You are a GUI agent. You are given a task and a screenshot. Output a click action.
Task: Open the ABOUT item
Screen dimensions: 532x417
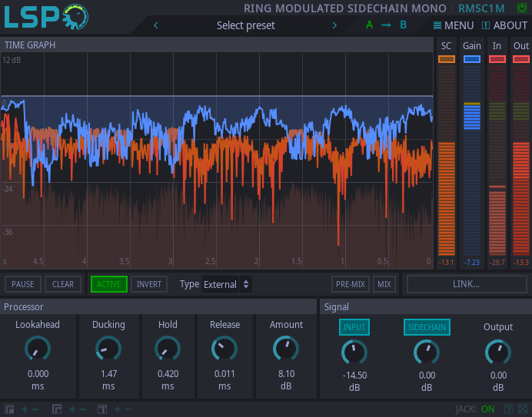point(504,25)
